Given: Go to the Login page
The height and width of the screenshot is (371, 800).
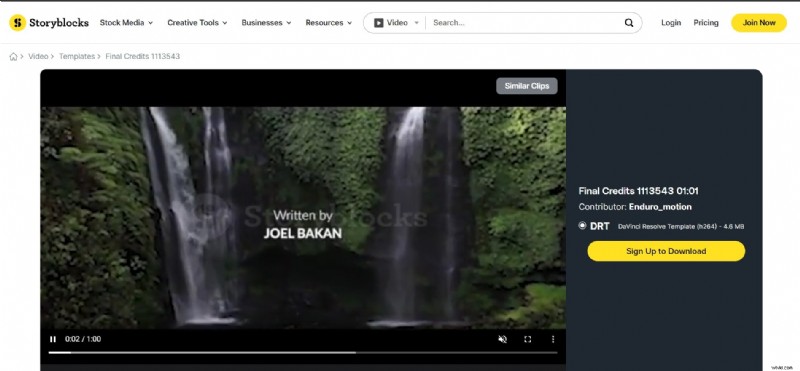Looking at the screenshot, I should click(x=671, y=22).
